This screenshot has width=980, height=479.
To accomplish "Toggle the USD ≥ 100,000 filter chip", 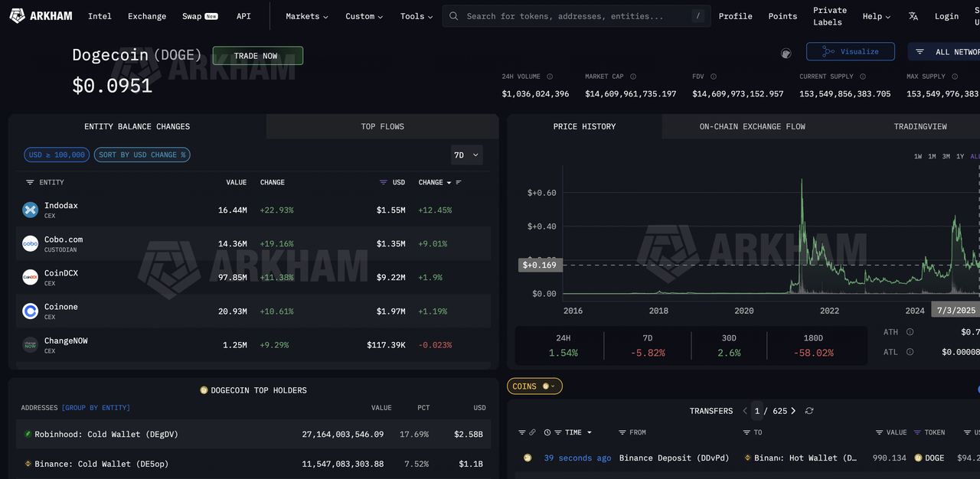I will (x=57, y=155).
